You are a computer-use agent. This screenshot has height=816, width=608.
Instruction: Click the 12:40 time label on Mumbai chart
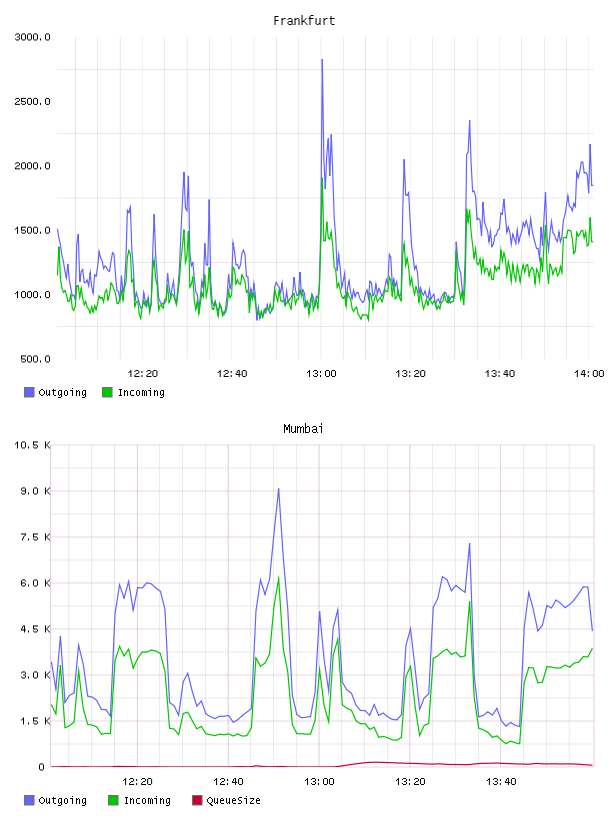[229, 782]
